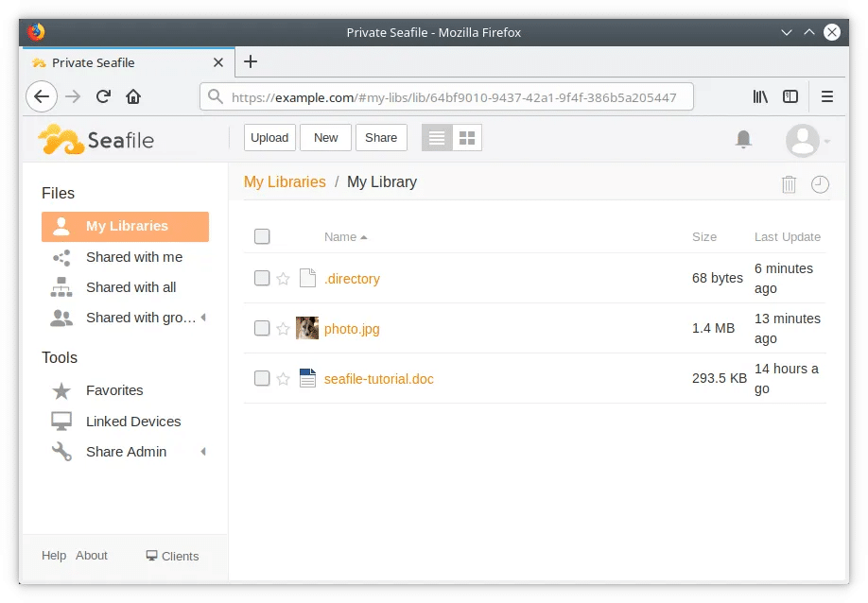
Task: Switch to grid view layout
Action: pyautogui.click(x=467, y=138)
